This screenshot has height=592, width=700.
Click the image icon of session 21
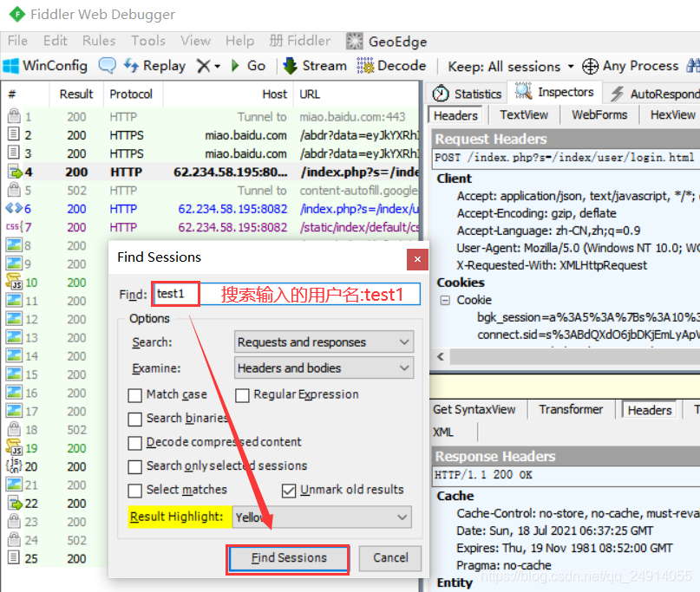pos(14,484)
